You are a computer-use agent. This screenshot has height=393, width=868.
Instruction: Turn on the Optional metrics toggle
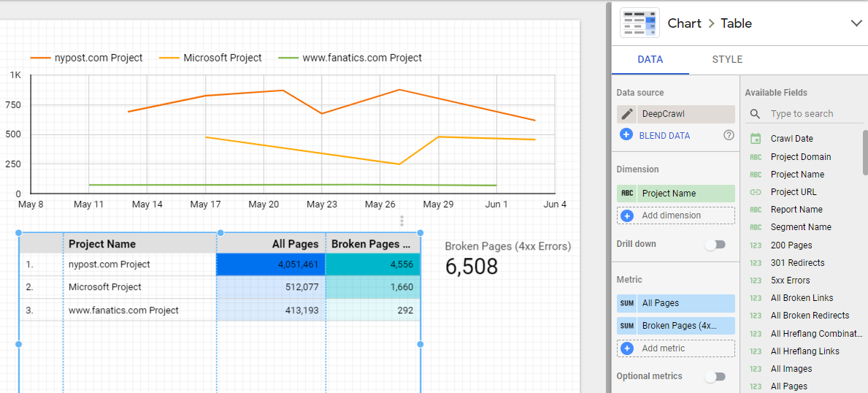(715, 376)
